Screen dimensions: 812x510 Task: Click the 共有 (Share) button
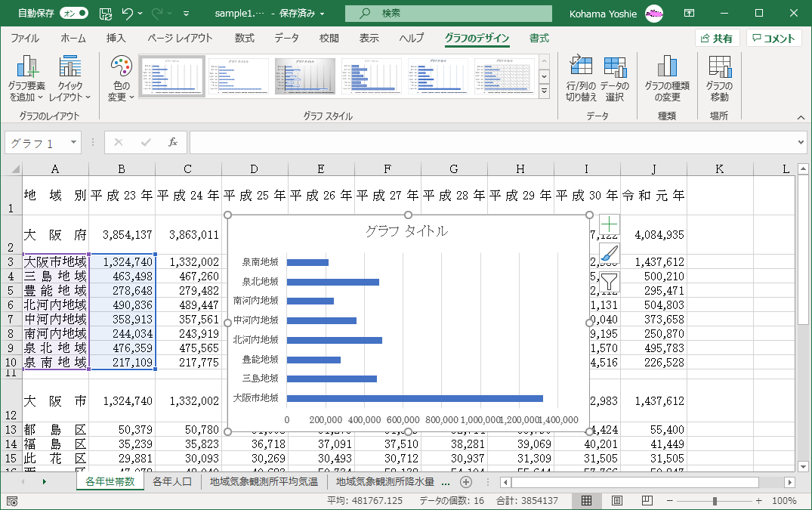[716, 39]
